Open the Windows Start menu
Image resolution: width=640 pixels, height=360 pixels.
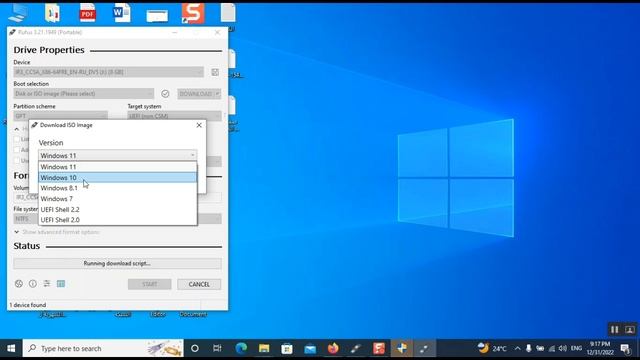tap(11, 348)
